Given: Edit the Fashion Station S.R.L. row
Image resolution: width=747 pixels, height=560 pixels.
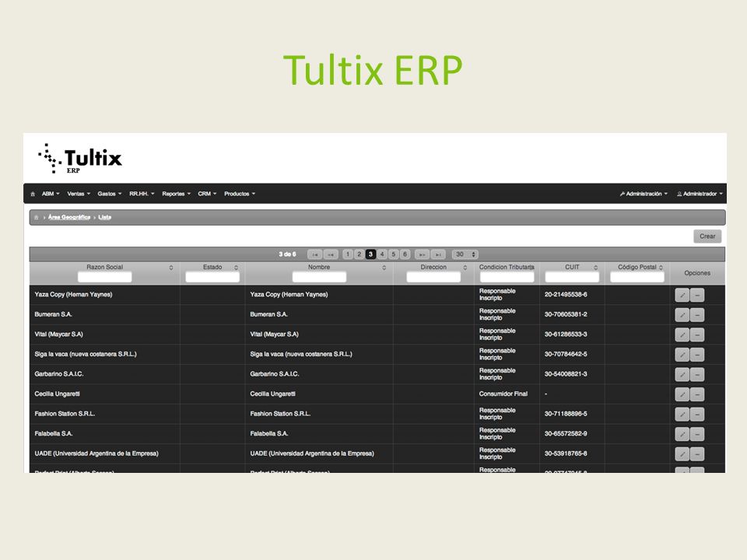Looking at the screenshot, I should [x=682, y=415].
